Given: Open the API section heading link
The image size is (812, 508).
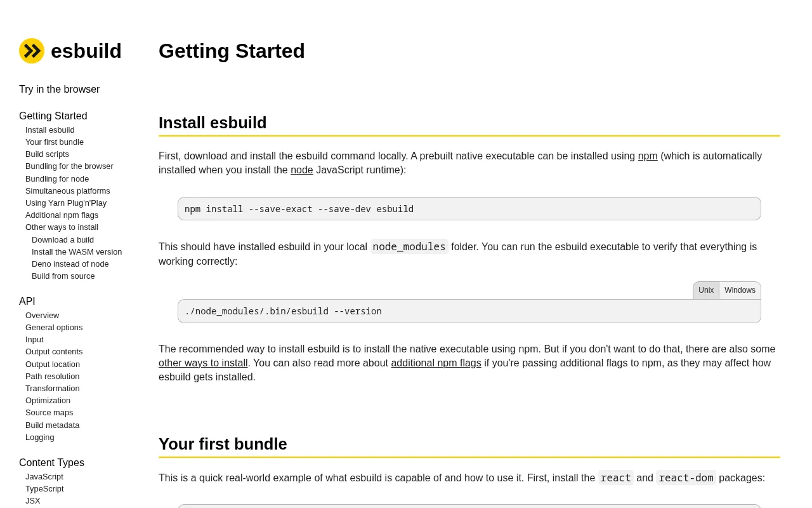Looking at the screenshot, I should 27,302.
